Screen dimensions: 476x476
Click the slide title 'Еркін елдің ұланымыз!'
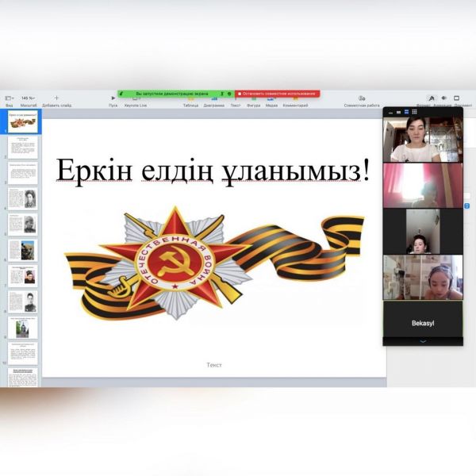pyautogui.click(x=212, y=170)
